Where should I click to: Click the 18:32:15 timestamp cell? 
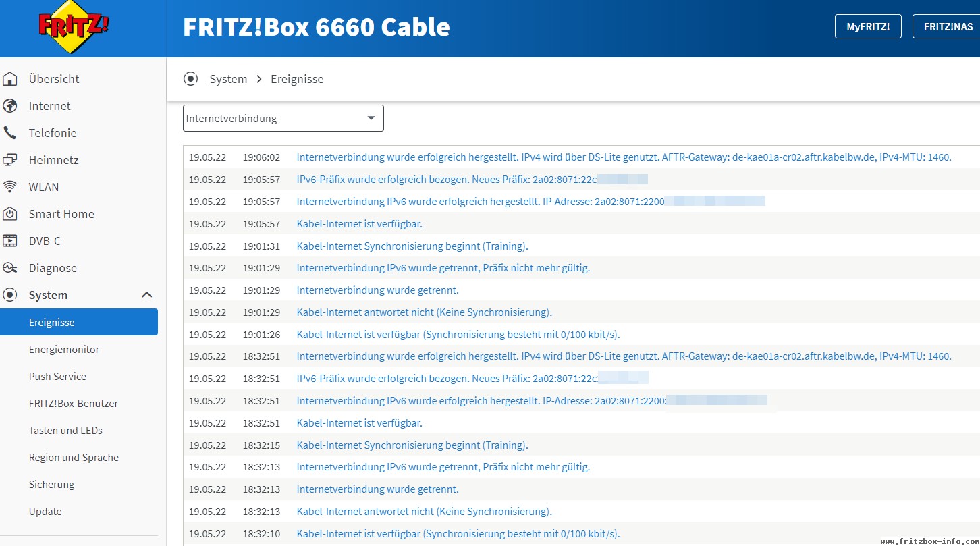(x=261, y=445)
